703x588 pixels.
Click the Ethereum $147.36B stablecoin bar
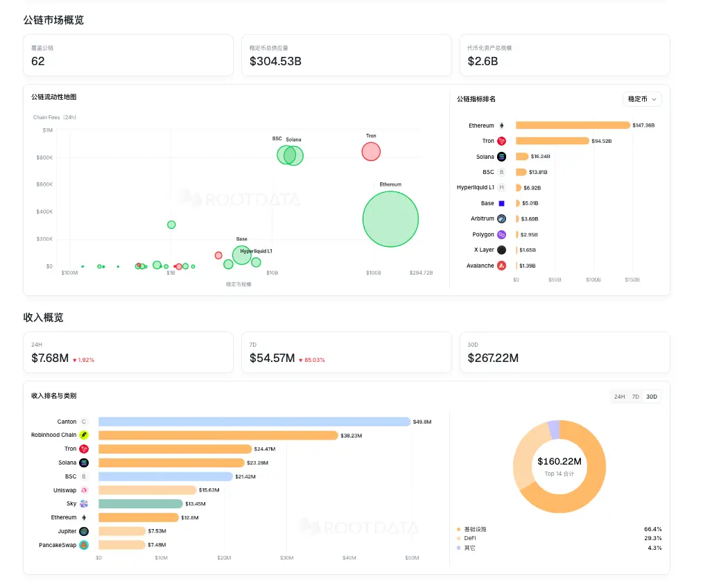pos(573,125)
